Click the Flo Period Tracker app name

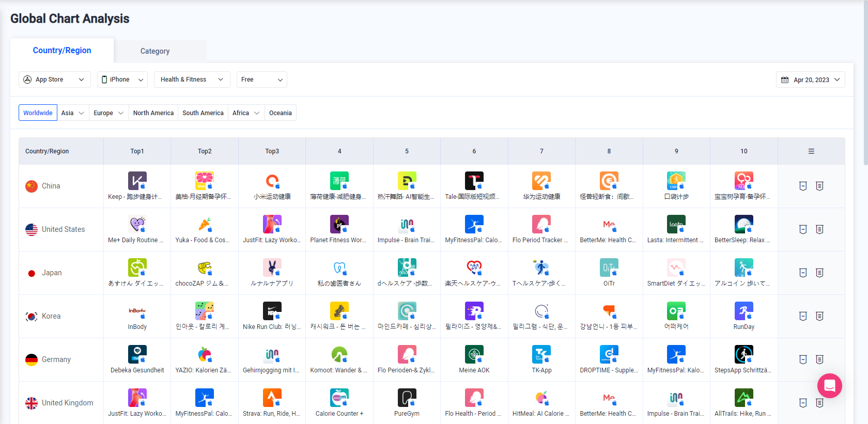coord(540,240)
